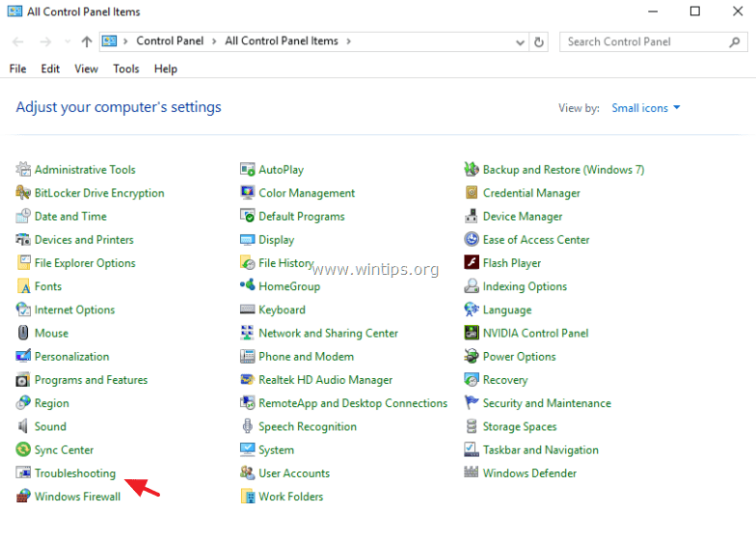Viewport: 756px width, 540px height.
Task: Click the Sync Center green icon
Action: click(x=23, y=449)
